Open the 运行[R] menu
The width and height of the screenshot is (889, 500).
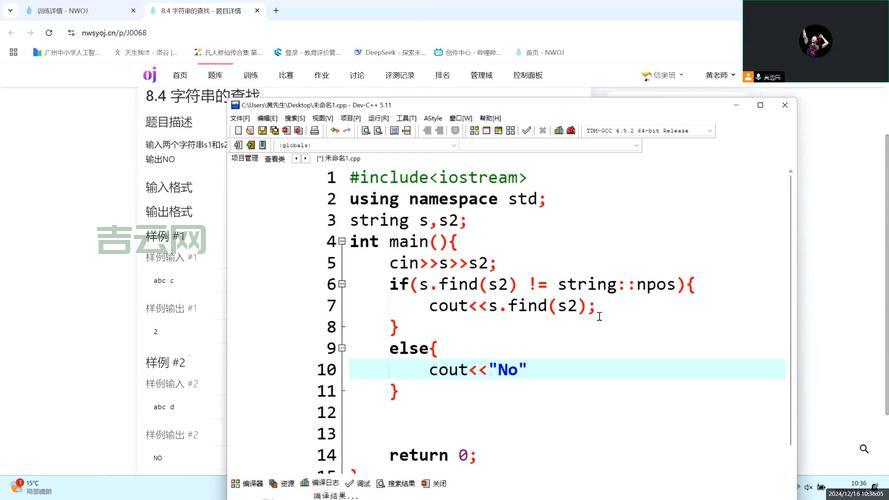coord(378,118)
